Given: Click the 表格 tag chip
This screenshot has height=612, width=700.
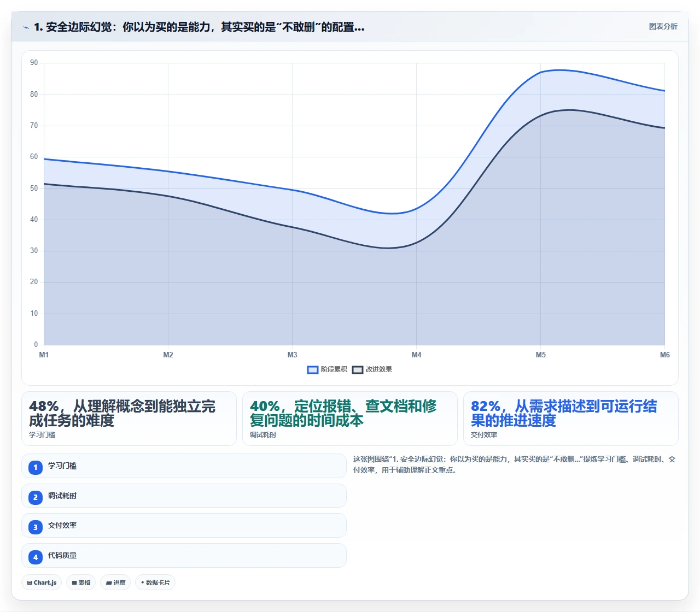Looking at the screenshot, I should coord(81,582).
